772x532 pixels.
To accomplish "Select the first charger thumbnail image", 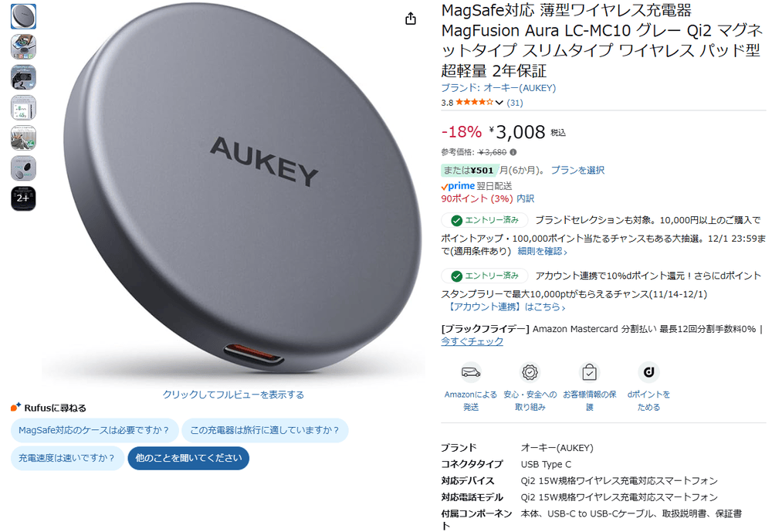I will pos(23,16).
